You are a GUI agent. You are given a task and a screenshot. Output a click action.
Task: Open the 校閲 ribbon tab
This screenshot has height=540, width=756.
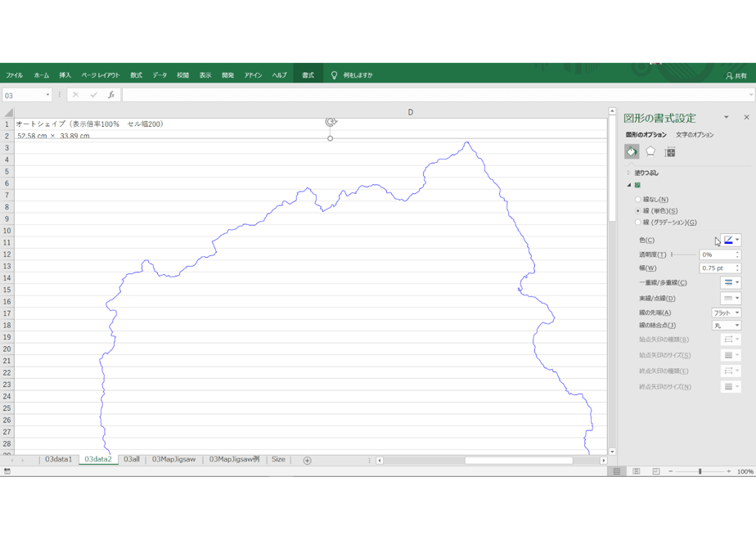(x=182, y=75)
